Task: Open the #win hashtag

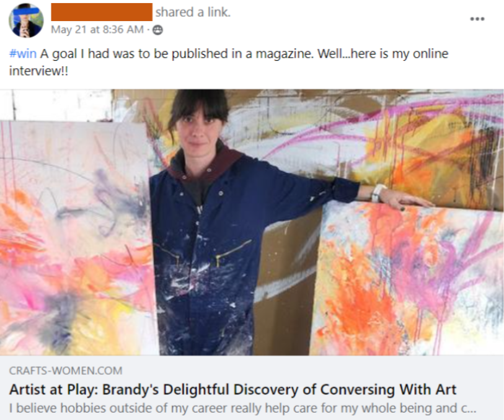Action: pos(23,54)
